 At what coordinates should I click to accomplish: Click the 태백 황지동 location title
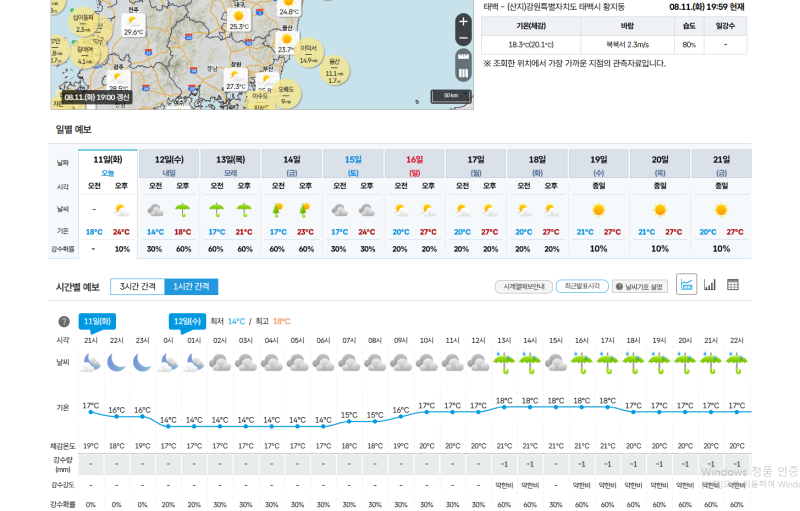point(554,7)
